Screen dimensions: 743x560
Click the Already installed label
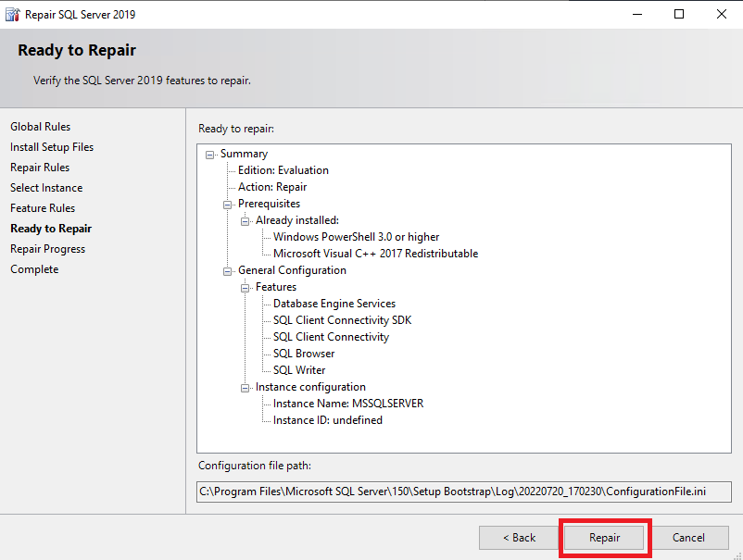[297, 220]
